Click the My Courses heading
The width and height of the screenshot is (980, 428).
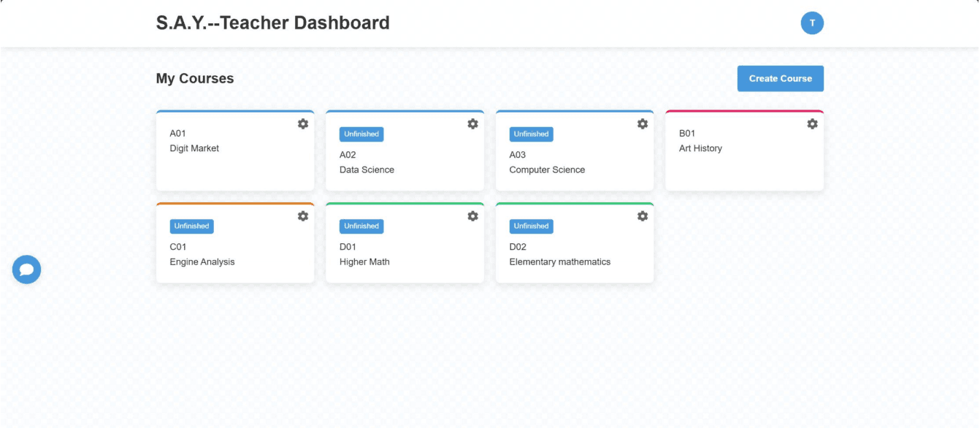pyautogui.click(x=195, y=79)
